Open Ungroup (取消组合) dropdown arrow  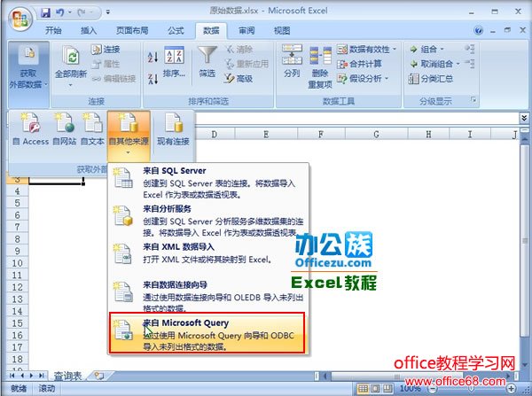[458, 64]
